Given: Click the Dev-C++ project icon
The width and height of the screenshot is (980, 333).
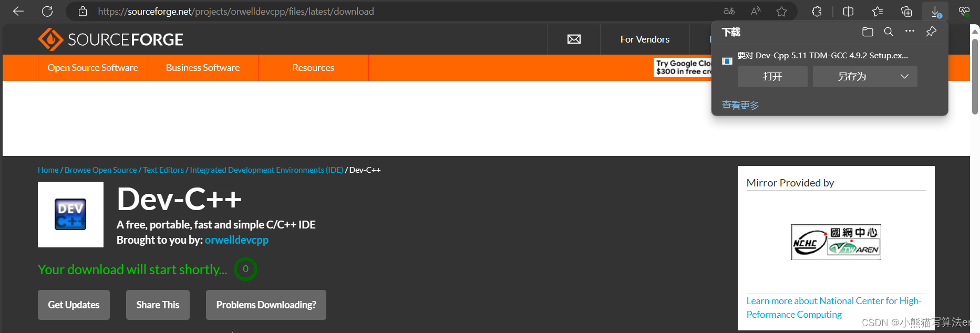Looking at the screenshot, I should pyautogui.click(x=70, y=214).
